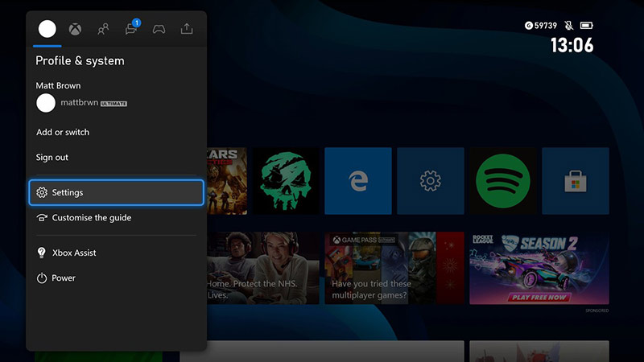Click the muted notifications bell icon
This screenshot has width=644, height=362.
pyautogui.click(x=569, y=26)
